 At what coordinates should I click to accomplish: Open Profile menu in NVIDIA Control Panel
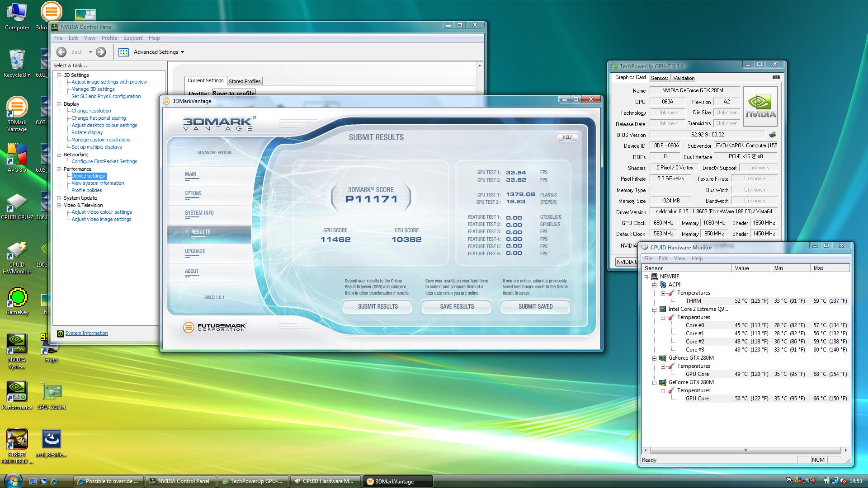coord(109,38)
